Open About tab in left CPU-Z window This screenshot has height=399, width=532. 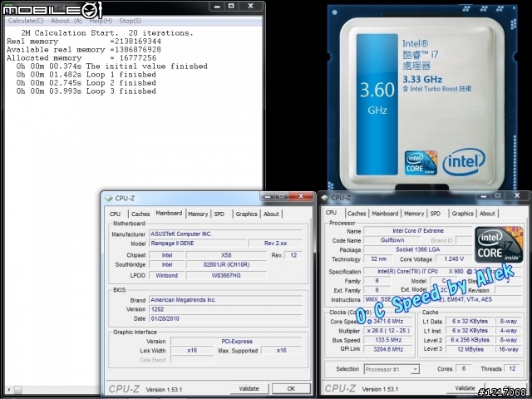pos(271,214)
